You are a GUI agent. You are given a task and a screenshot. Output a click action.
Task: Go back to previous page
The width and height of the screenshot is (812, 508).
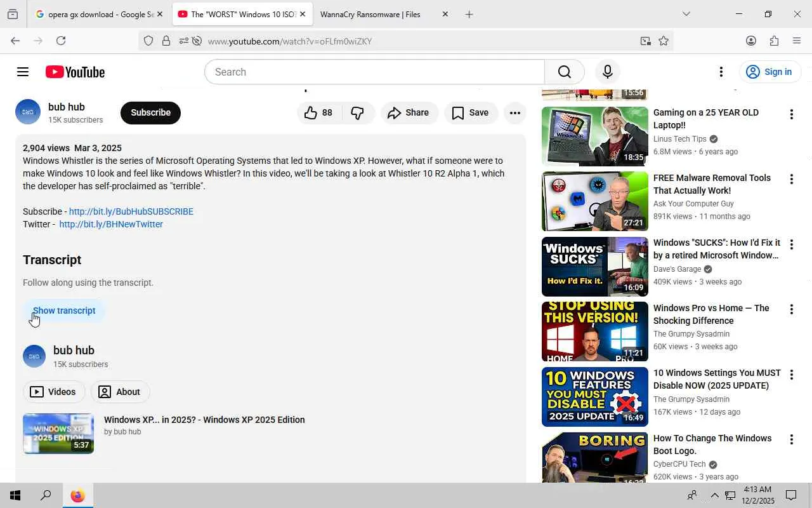pyautogui.click(x=15, y=41)
